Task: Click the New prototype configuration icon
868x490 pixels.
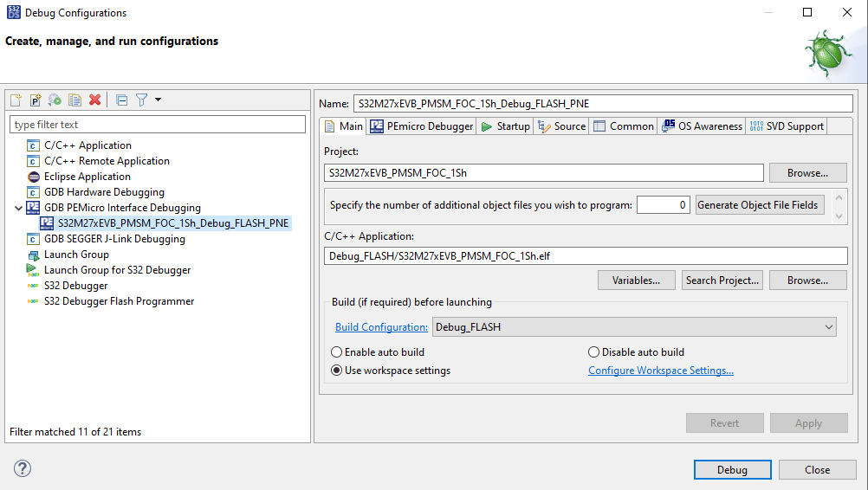Action: coord(36,100)
